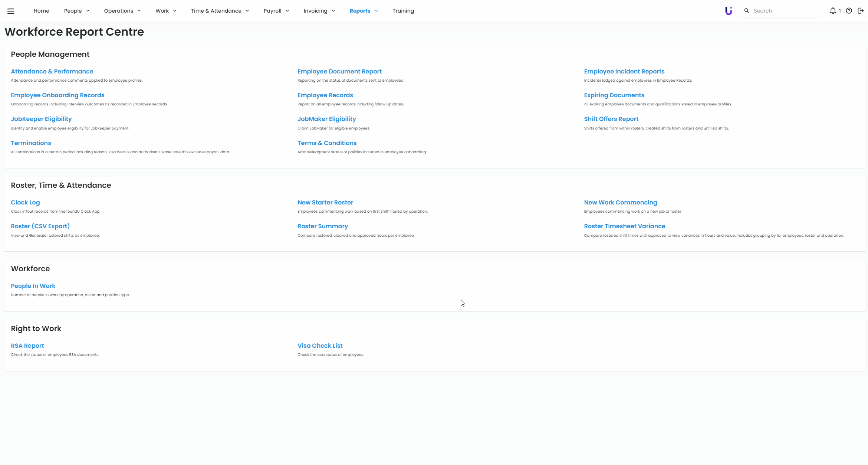Screen dimensions: 868x465
Task: Open the notifications bell
Action: (x=833, y=11)
